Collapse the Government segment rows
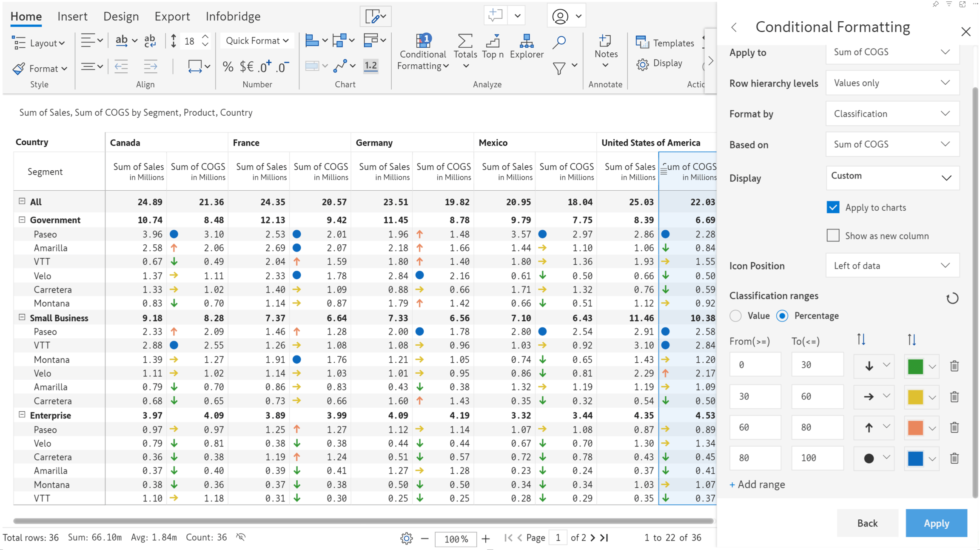This screenshot has width=980, height=550. coord(22,220)
